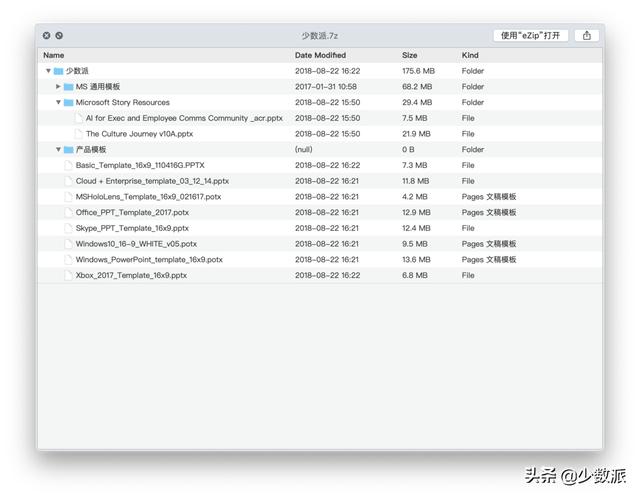Click the 21.9 MB size value
The image size is (640, 498).
point(416,134)
